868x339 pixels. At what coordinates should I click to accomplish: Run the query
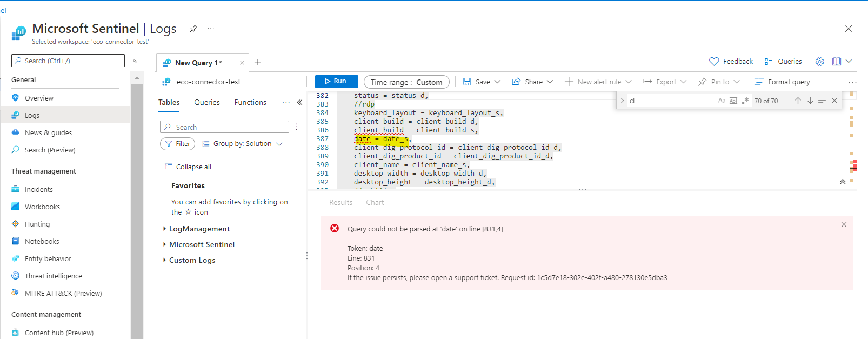tap(336, 81)
